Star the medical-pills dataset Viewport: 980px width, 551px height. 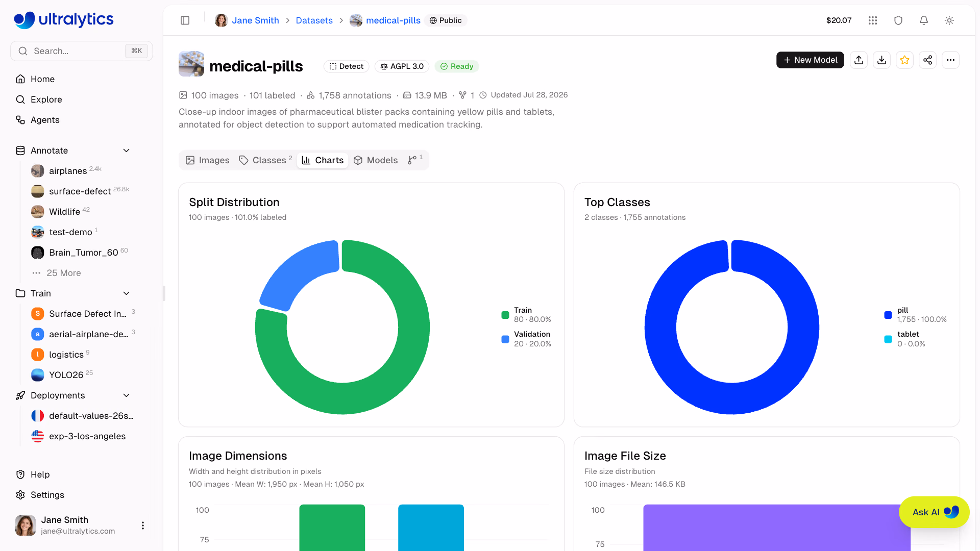905,60
